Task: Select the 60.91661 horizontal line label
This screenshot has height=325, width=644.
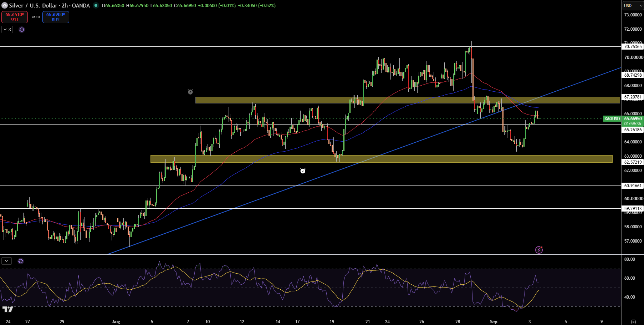Action: coord(633,186)
